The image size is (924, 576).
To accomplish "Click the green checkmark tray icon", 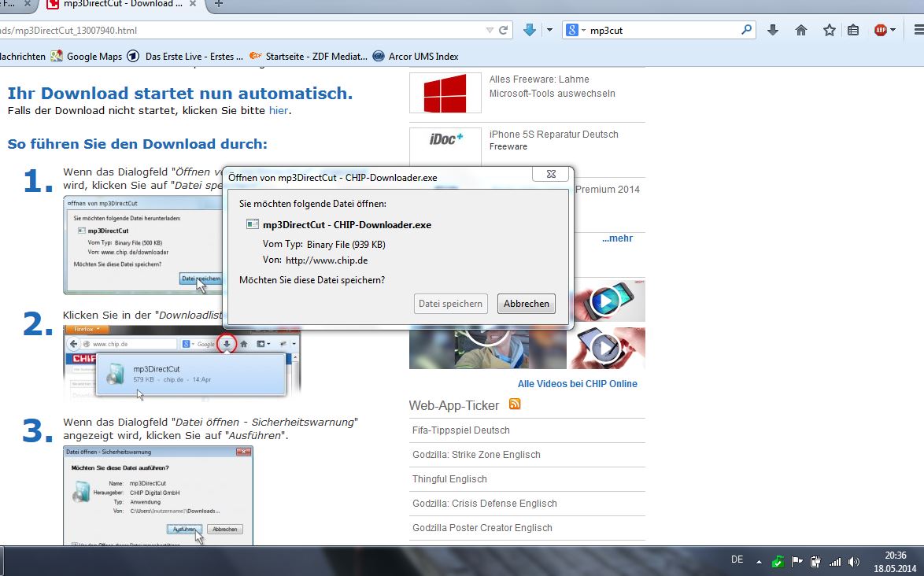I will [x=778, y=562].
